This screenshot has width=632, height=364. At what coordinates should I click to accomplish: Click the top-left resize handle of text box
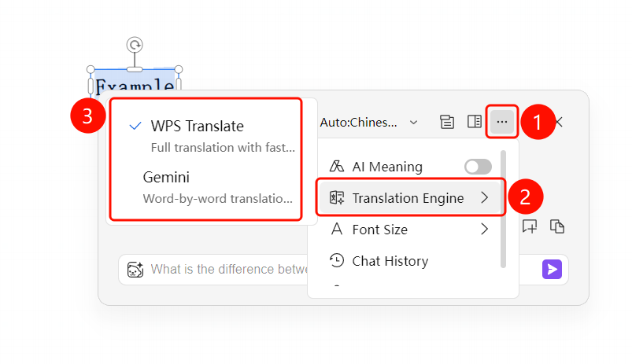(x=91, y=70)
